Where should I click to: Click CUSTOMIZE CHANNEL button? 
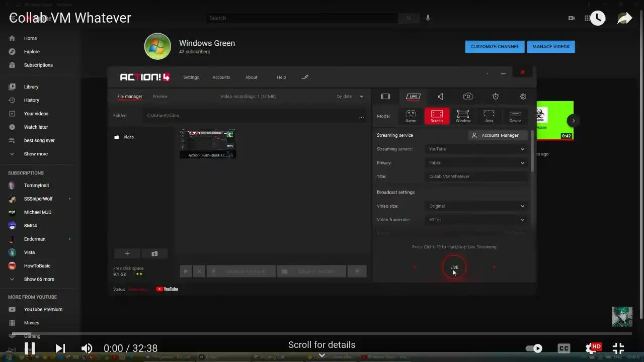[x=495, y=47]
